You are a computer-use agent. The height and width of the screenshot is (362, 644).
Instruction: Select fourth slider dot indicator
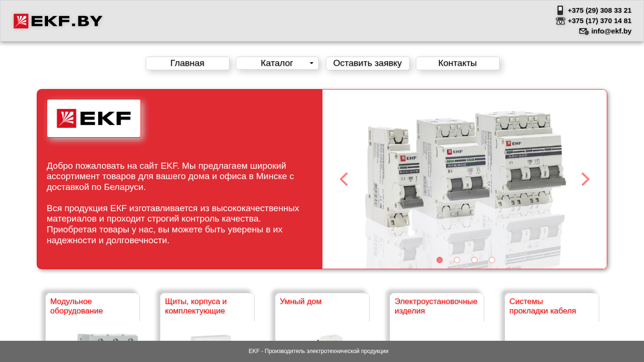[492, 260]
